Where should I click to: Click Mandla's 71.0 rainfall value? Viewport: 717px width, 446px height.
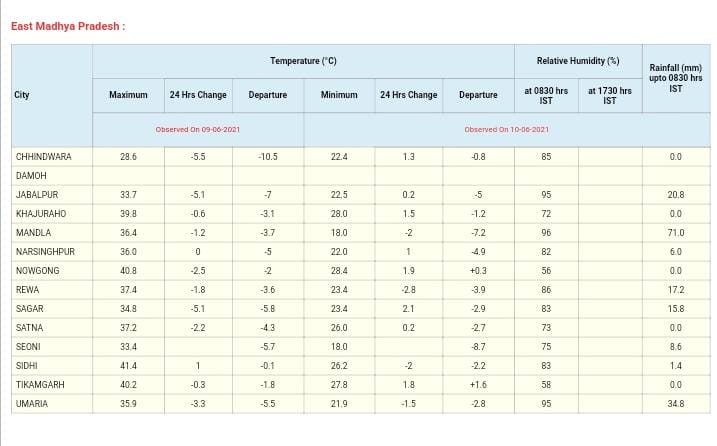tap(675, 233)
